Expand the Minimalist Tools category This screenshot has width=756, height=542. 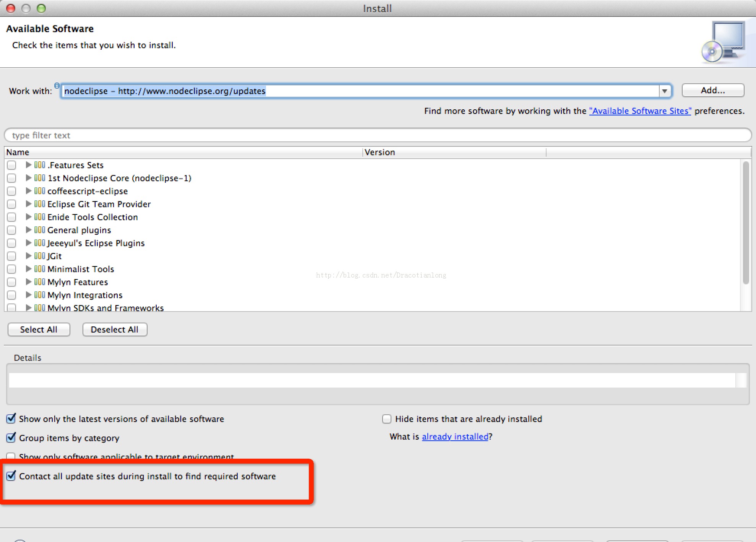coord(28,269)
